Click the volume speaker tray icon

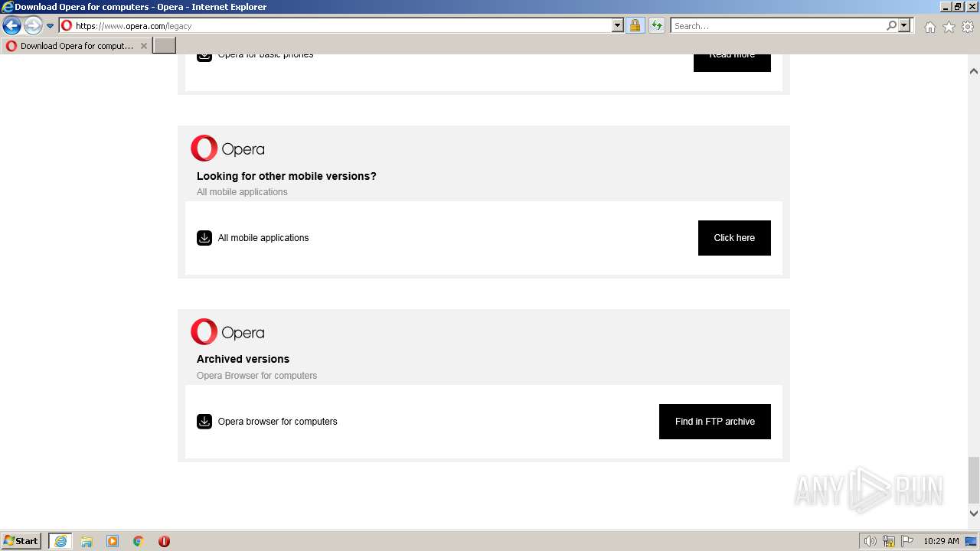pyautogui.click(x=871, y=541)
